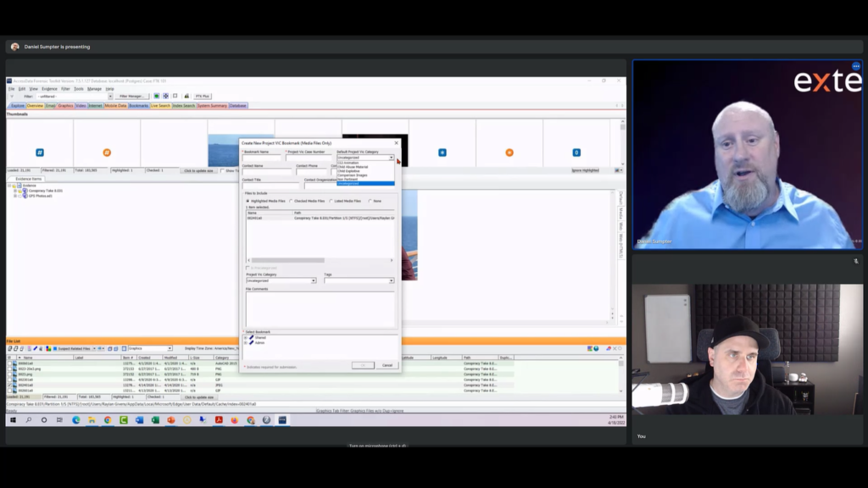
Task: Open the Tools menu
Action: [79, 89]
